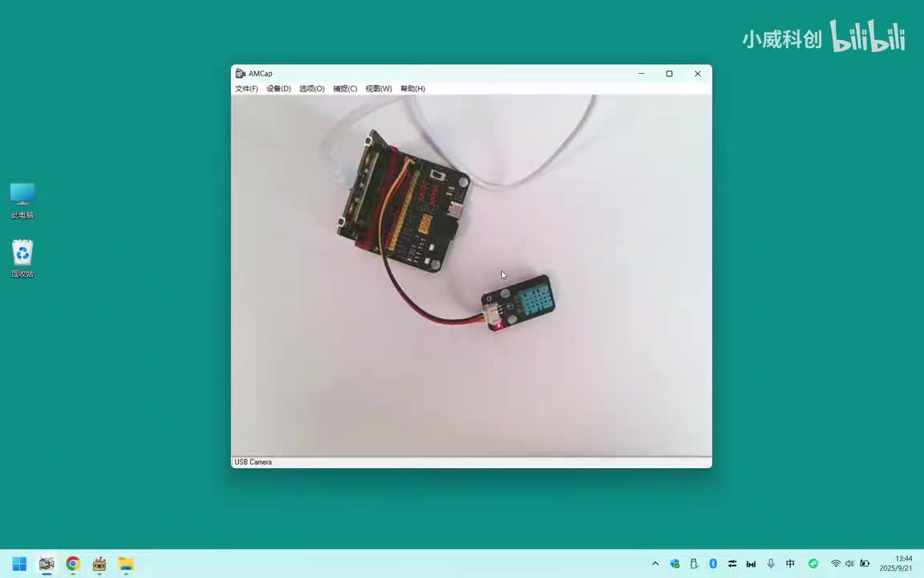Open the clock showing 13:44 2025/9/21
Screen dimensions: 924x578
896,564
